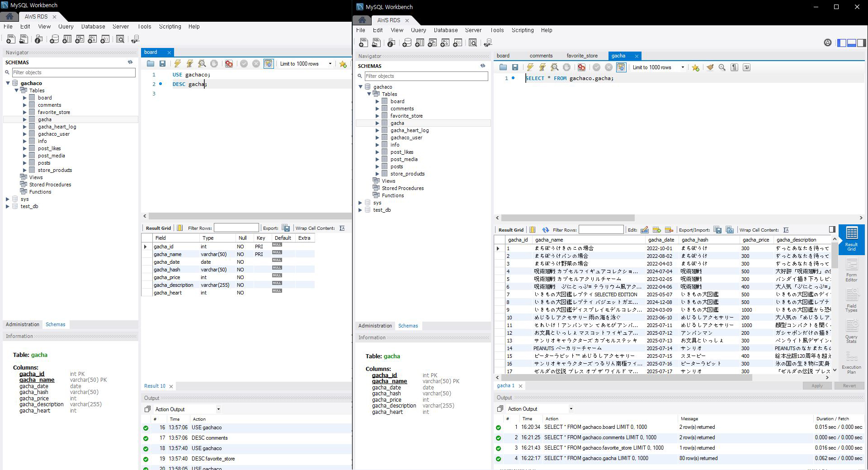Export recordset icon in right result grid
The image size is (868, 470).
(717, 230)
